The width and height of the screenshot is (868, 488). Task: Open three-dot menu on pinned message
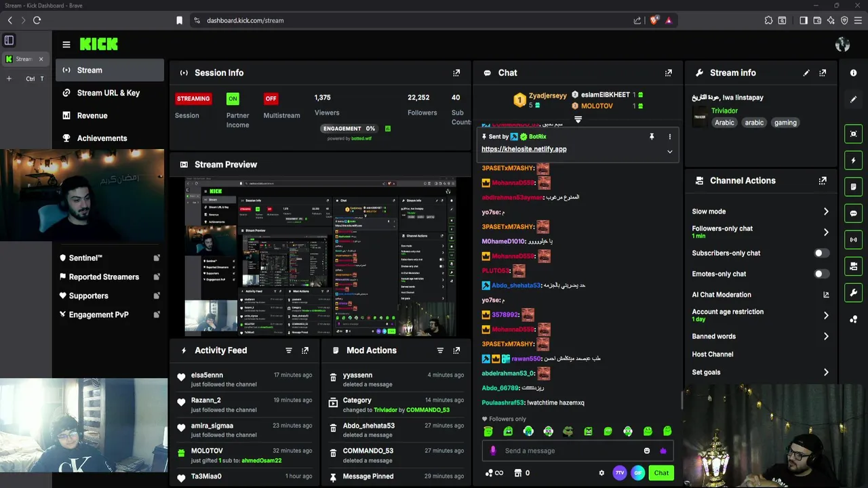click(x=669, y=137)
